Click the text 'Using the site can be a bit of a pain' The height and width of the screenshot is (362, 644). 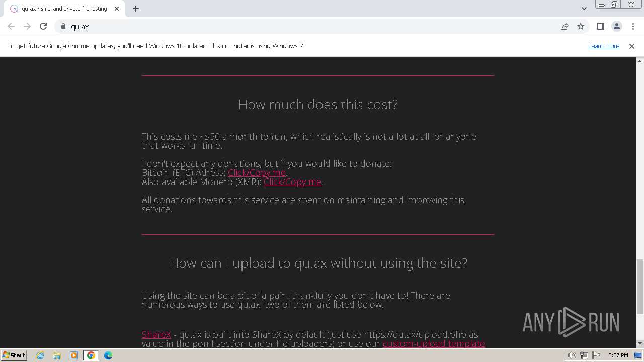[215, 295]
